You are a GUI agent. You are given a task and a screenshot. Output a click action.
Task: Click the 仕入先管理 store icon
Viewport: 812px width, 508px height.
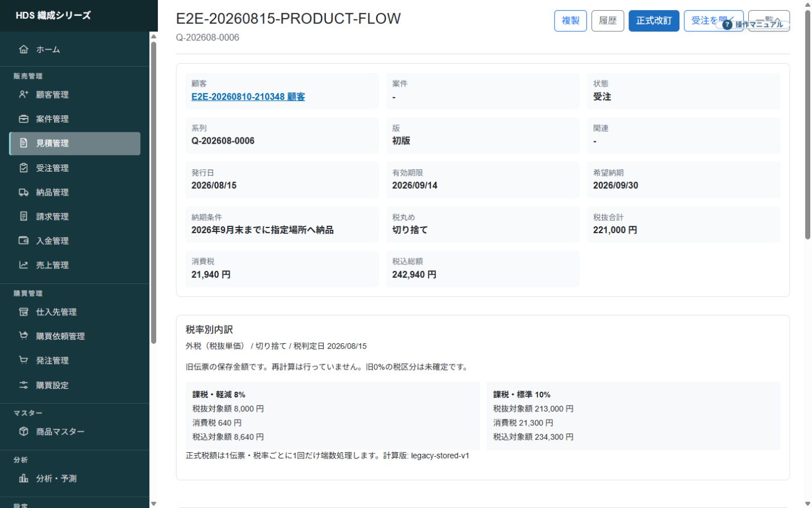[x=23, y=312]
